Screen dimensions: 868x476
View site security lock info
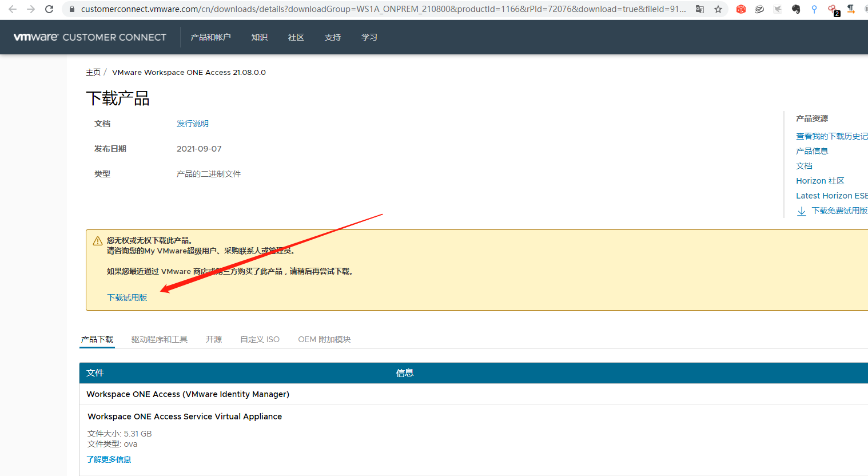click(72, 9)
